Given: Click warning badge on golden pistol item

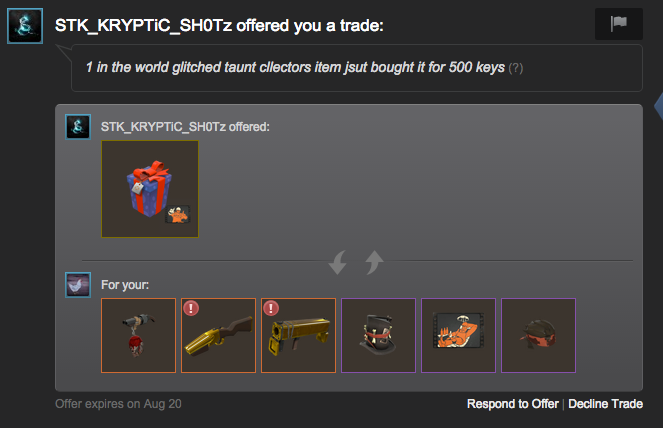Looking at the screenshot, I should [x=271, y=308].
